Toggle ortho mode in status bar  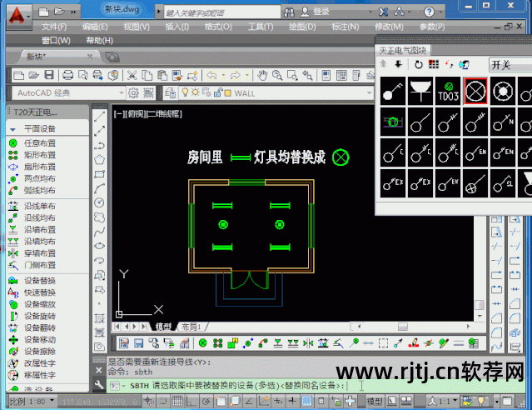tap(191, 402)
